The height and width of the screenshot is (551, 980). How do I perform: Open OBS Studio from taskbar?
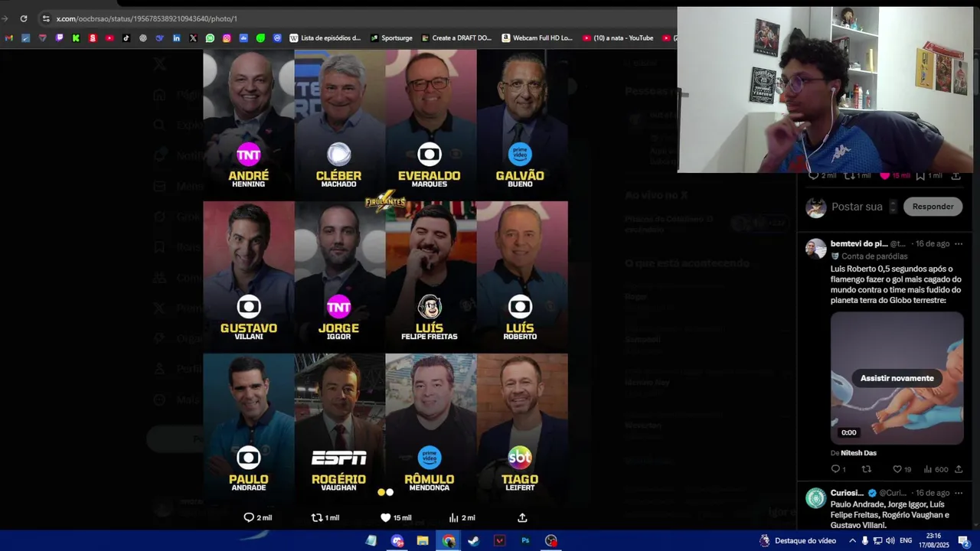tap(551, 541)
